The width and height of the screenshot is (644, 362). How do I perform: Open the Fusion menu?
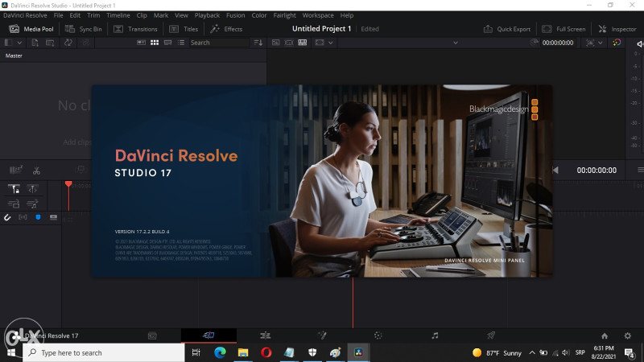[235, 15]
